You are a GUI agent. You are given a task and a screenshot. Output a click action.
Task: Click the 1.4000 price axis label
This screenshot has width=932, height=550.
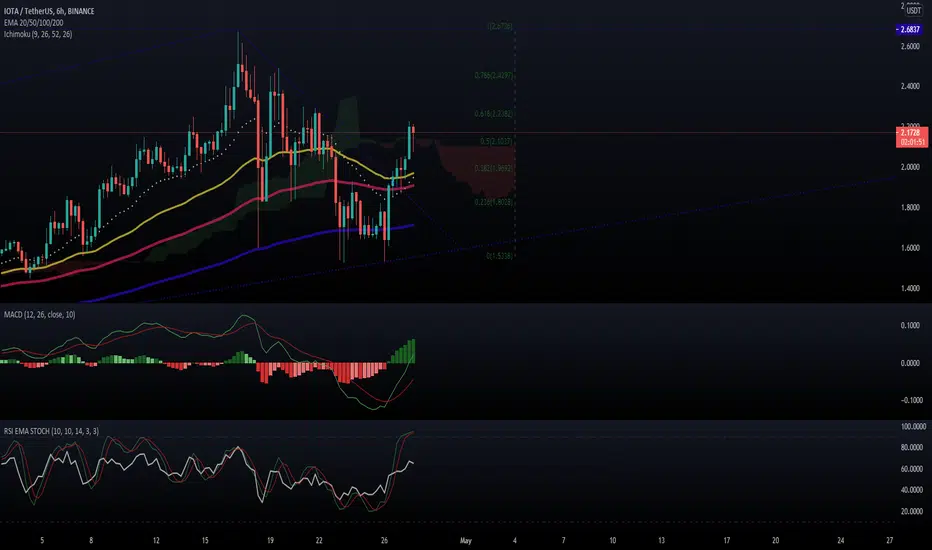point(910,288)
